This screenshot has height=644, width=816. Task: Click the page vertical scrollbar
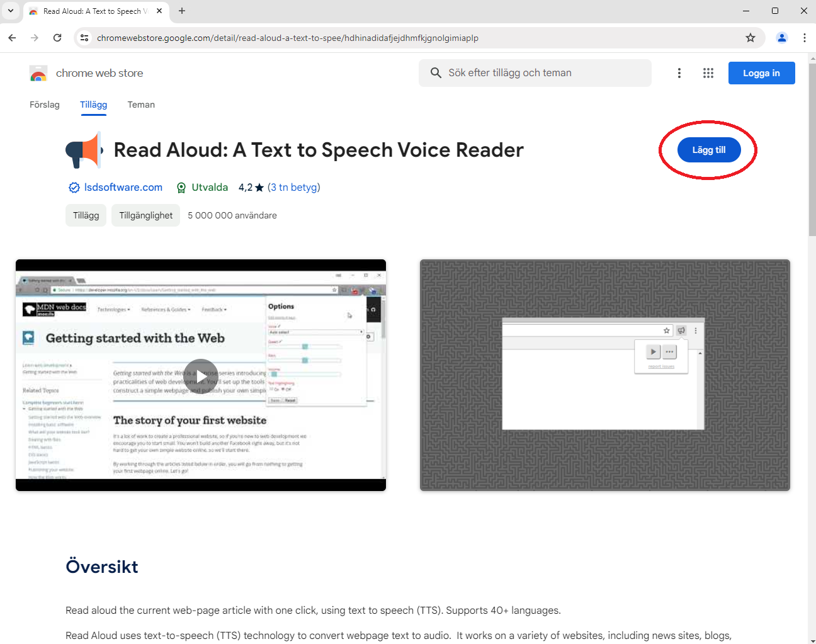(812, 150)
